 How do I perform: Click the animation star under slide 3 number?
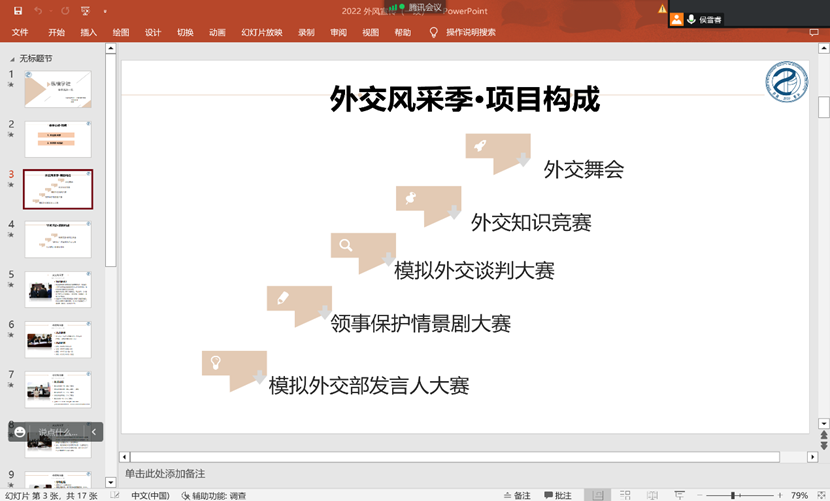point(11,185)
